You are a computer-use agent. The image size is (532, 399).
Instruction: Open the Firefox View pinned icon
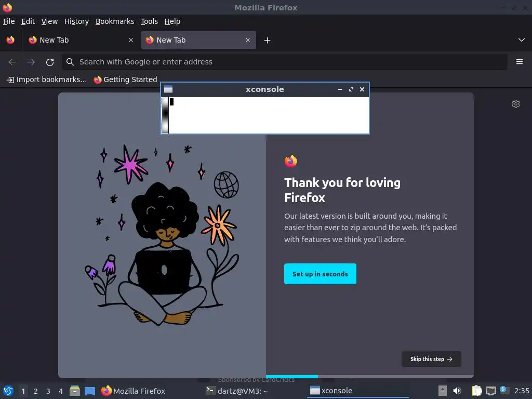coord(10,40)
